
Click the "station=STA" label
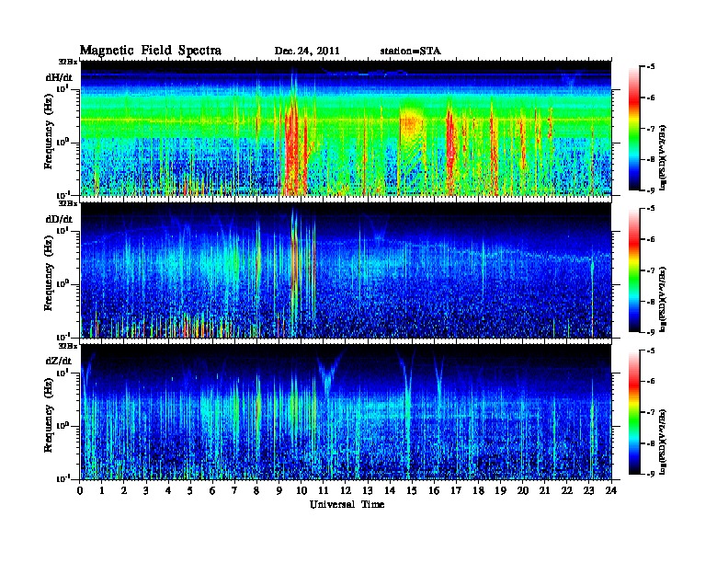[x=411, y=52]
